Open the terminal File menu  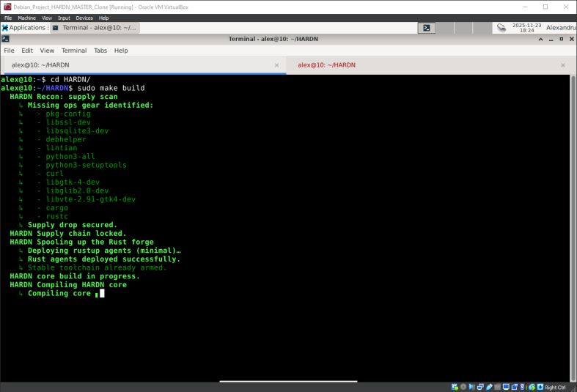(x=10, y=51)
